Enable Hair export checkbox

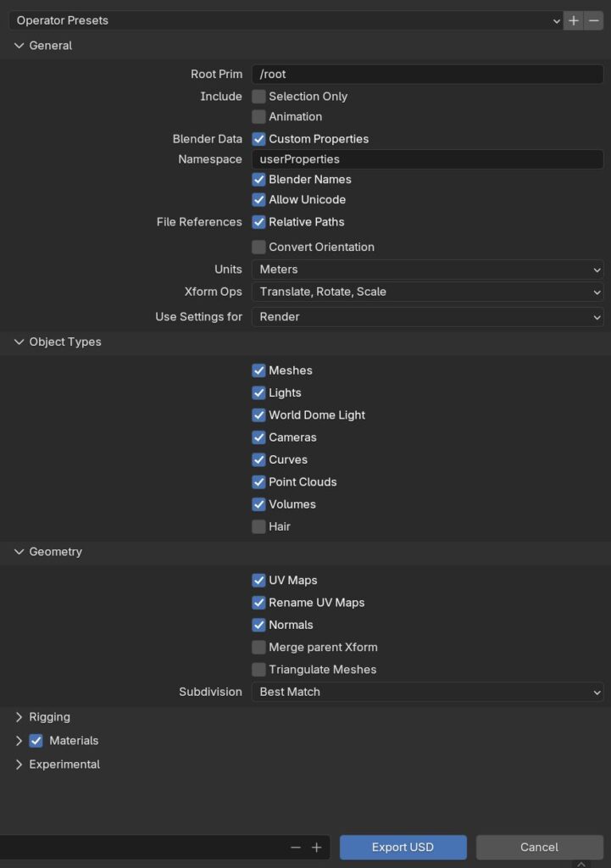[x=259, y=526]
